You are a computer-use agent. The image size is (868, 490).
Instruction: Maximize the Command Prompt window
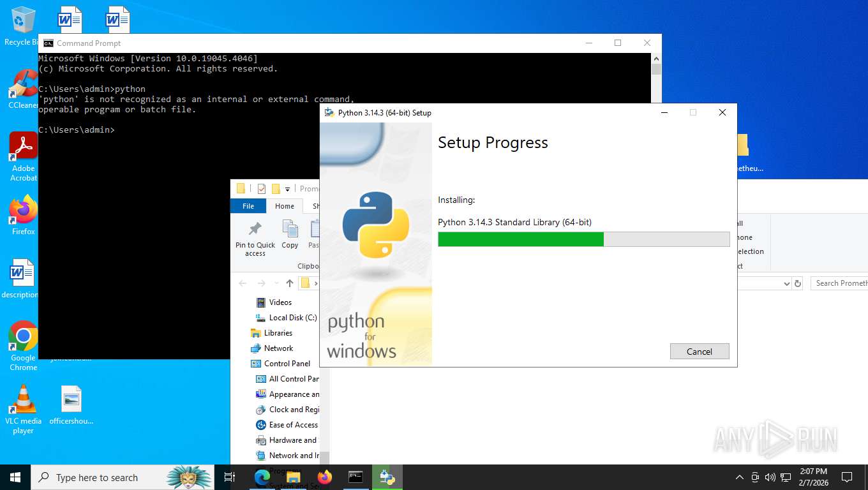(618, 43)
